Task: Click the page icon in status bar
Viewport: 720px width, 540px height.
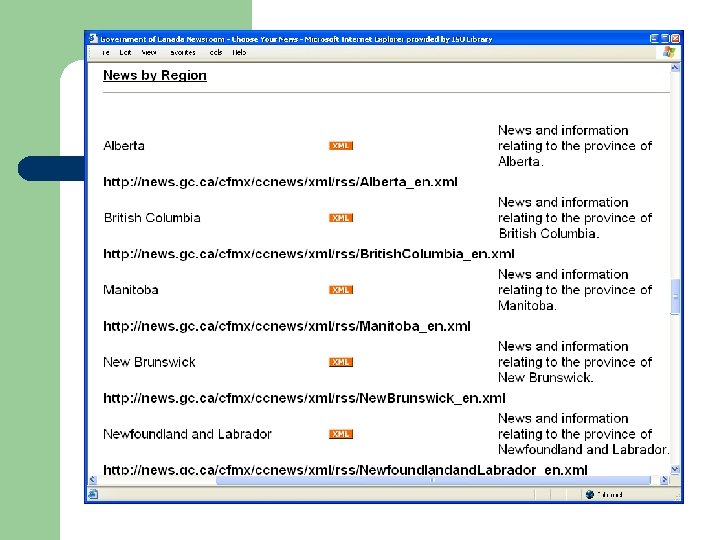Action: [93, 494]
